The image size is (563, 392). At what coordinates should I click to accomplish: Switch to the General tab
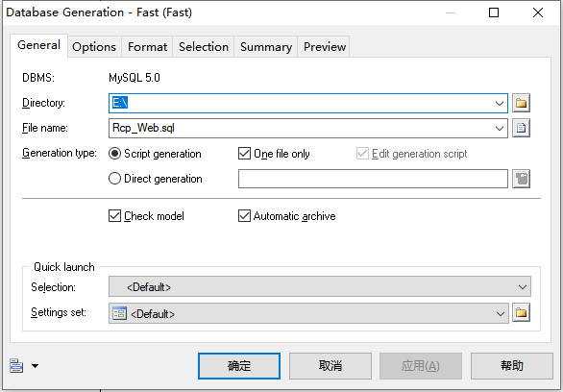38,45
